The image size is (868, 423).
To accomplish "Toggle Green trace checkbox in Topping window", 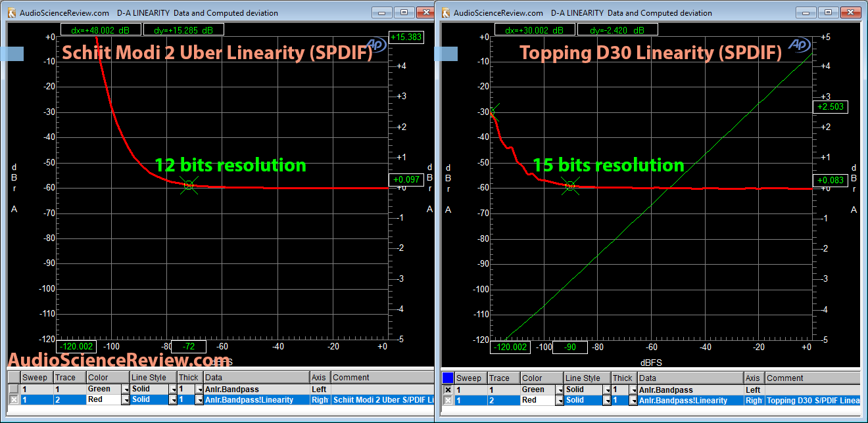I will pyautogui.click(x=448, y=390).
